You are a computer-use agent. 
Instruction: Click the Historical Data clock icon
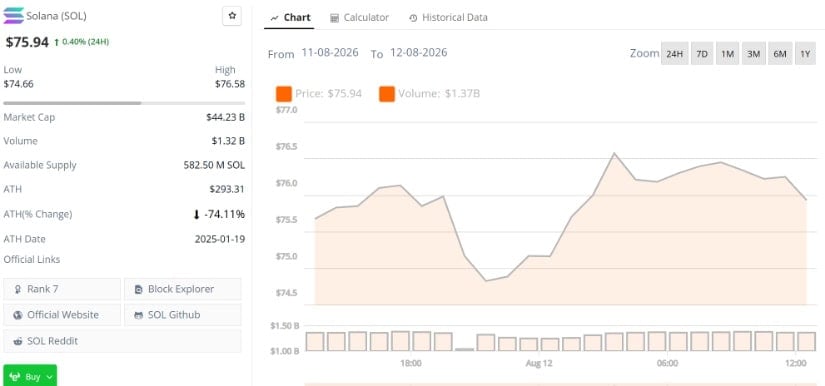(413, 18)
